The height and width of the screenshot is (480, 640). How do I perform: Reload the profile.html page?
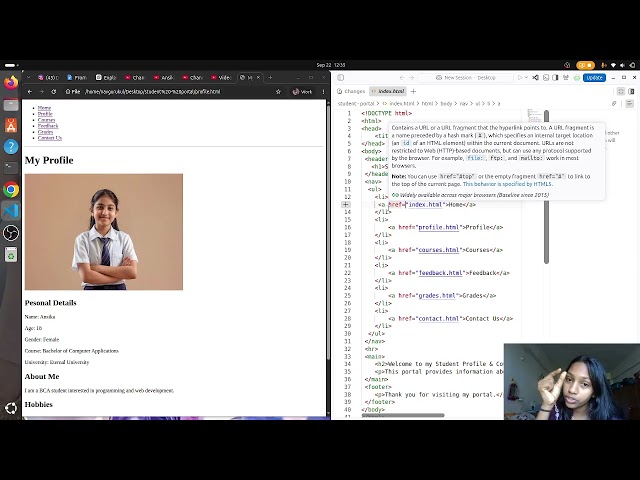pos(53,92)
